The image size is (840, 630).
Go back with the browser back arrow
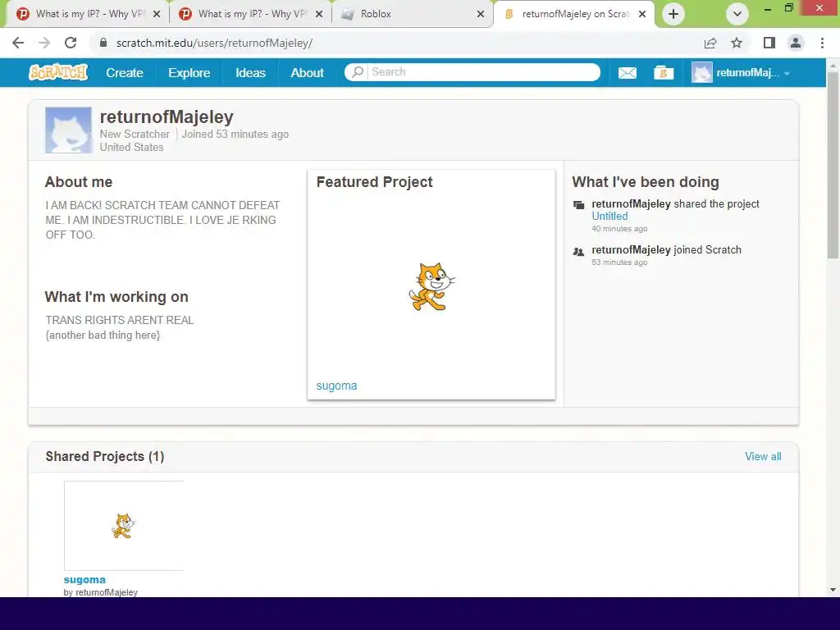point(18,43)
